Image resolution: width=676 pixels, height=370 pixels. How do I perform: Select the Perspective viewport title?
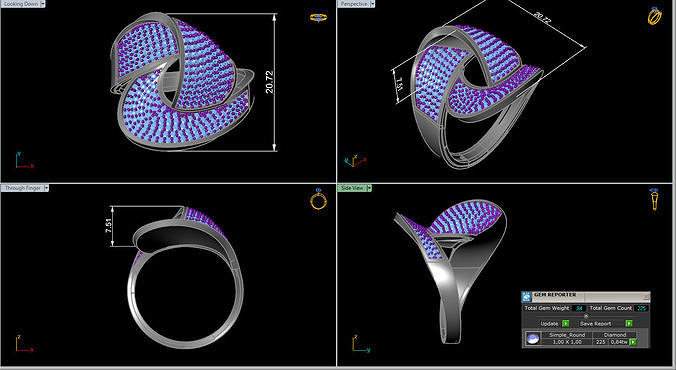tap(354, 4)
